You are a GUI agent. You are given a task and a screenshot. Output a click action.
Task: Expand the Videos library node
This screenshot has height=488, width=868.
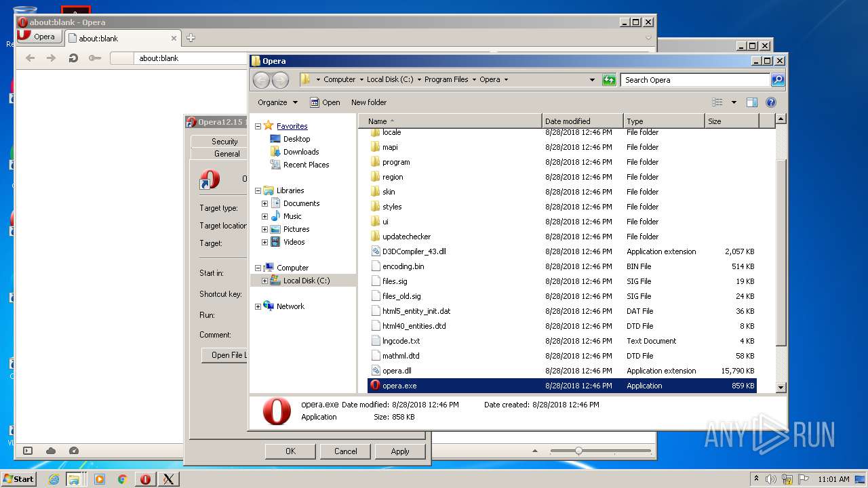[264, 242]
